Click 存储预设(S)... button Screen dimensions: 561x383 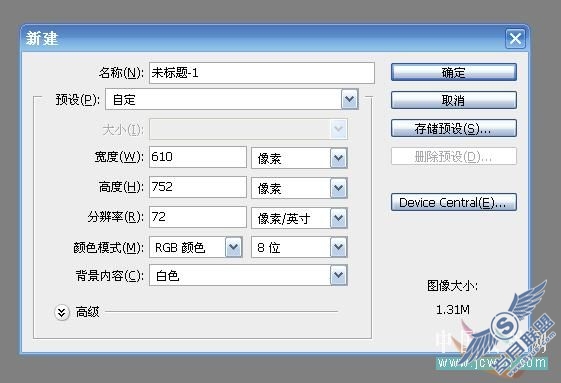[454, 128]
